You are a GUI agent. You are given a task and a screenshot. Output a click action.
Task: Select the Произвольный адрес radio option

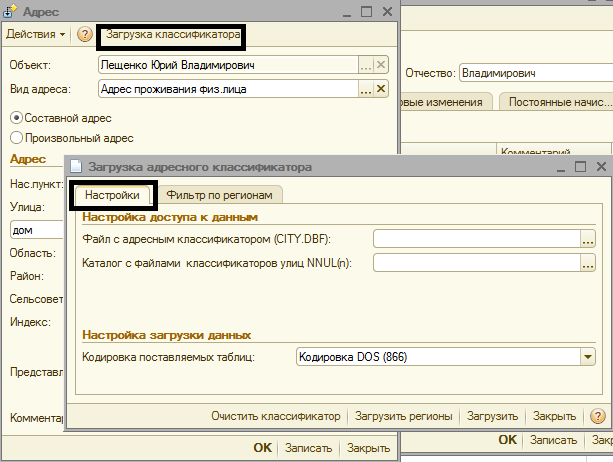16,137
